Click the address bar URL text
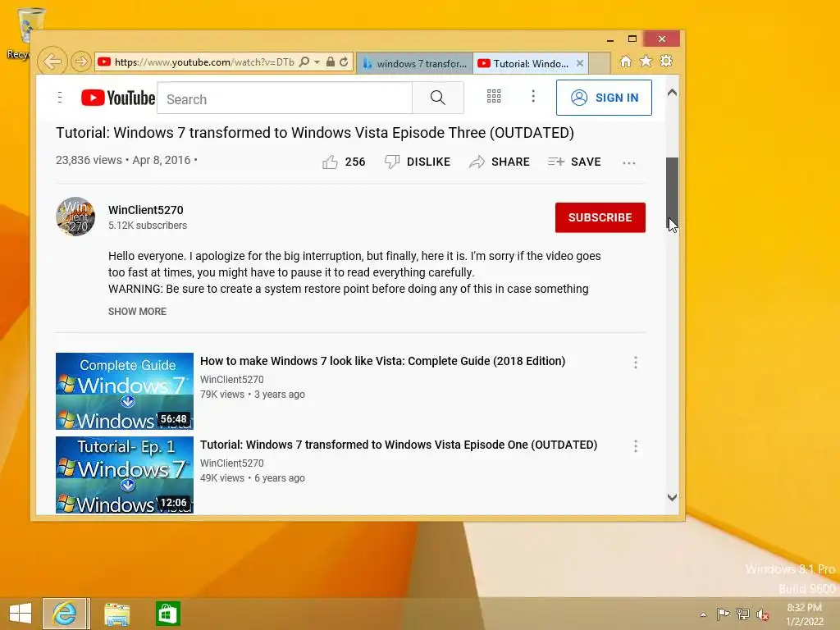The height and width of the screenshot is (630, 840). point(204,62)
